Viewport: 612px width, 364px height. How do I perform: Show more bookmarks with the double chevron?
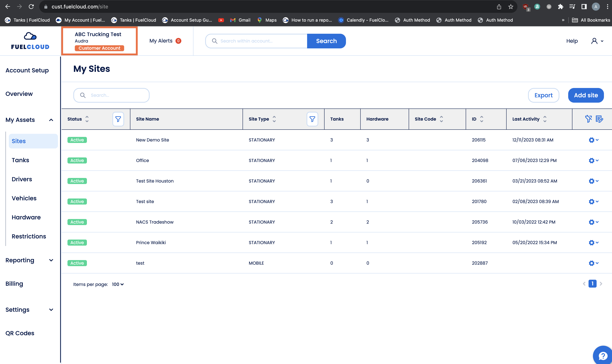563,20
